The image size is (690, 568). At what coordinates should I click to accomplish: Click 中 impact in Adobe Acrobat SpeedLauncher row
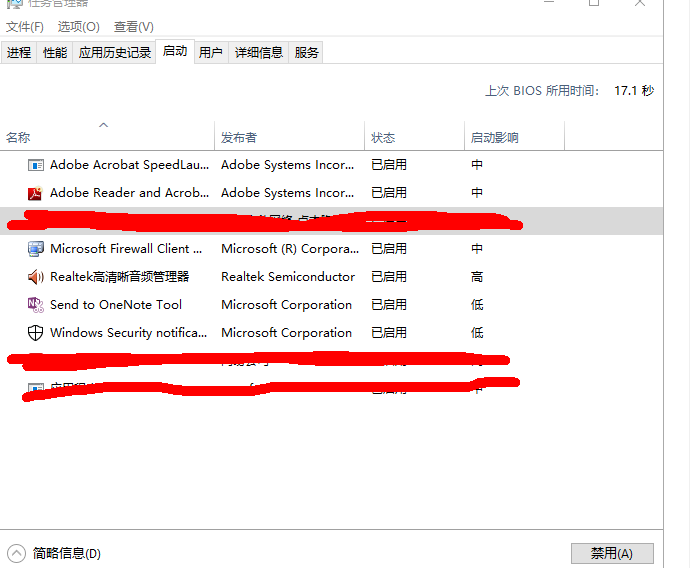477,165
